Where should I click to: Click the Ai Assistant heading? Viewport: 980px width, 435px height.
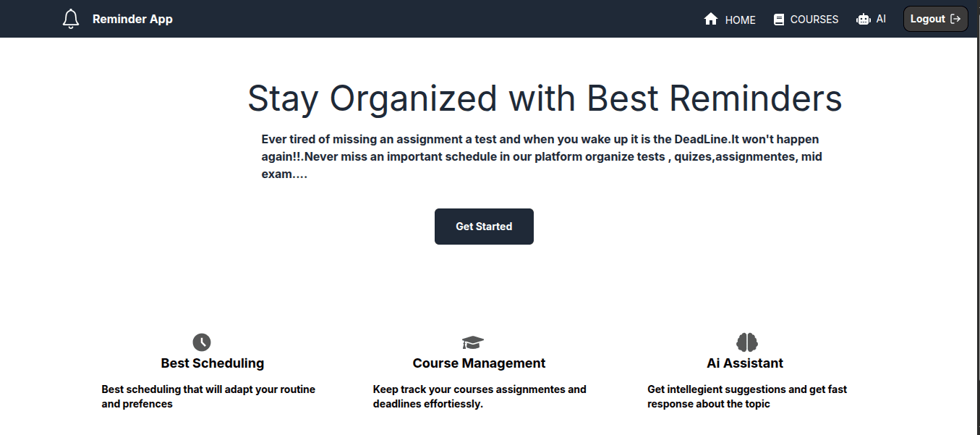pos(745,363)
